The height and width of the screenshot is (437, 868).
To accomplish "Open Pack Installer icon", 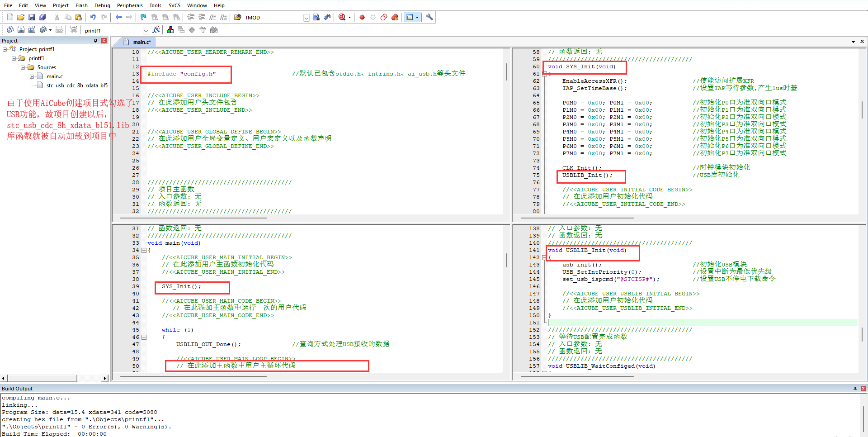I will [x=214, y=30].
